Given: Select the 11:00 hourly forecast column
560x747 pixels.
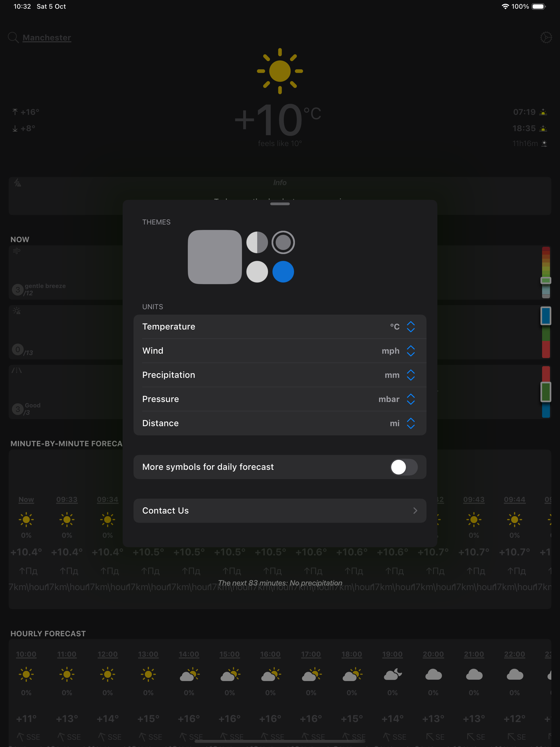Looking at the screenshot, I should [67, 654].
